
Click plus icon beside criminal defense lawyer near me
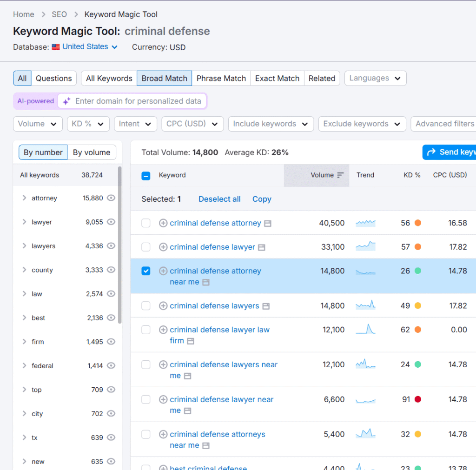pos(163,399)
